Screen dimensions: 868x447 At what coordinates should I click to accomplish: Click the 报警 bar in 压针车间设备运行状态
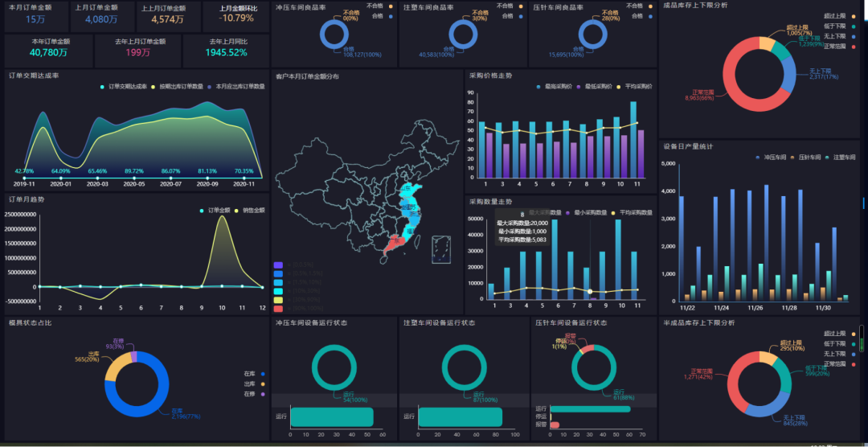(555, 425)
